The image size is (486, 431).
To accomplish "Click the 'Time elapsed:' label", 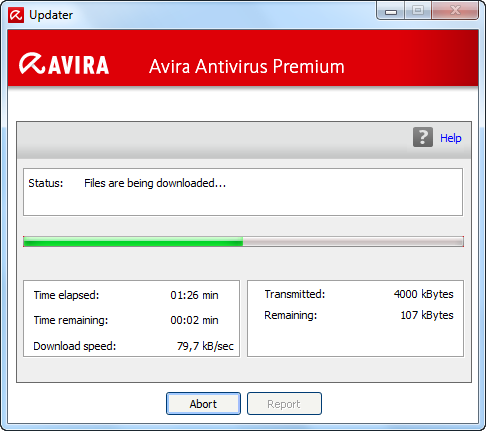I will (66, 295).
